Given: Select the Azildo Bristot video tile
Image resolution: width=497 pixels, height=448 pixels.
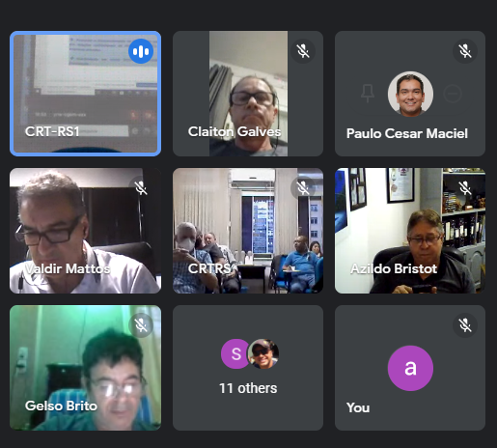Looking at the screenshot, I should [410, 231].
